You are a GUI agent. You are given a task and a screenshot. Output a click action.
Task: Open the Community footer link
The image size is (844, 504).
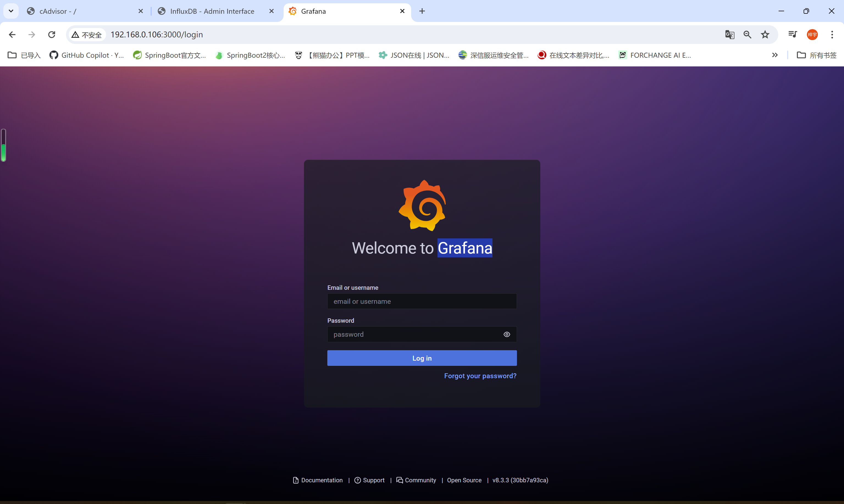pyautogui.click(x=416, y=480)
